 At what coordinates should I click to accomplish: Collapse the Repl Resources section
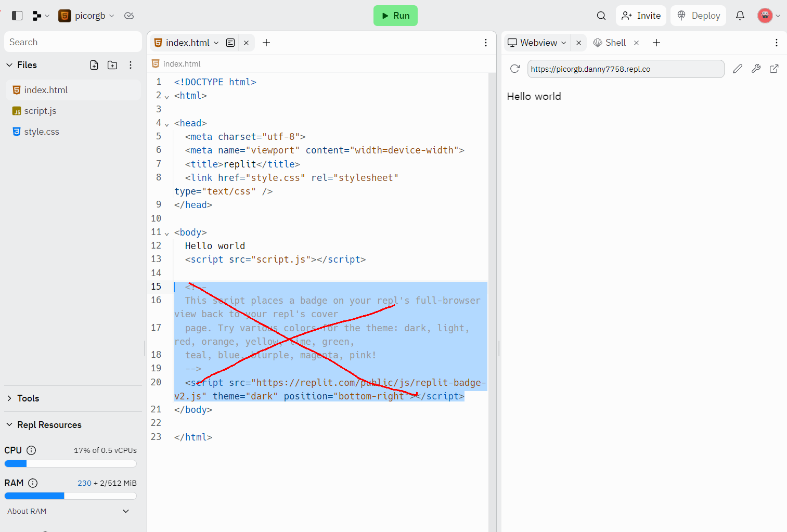[x=9, y=425]
